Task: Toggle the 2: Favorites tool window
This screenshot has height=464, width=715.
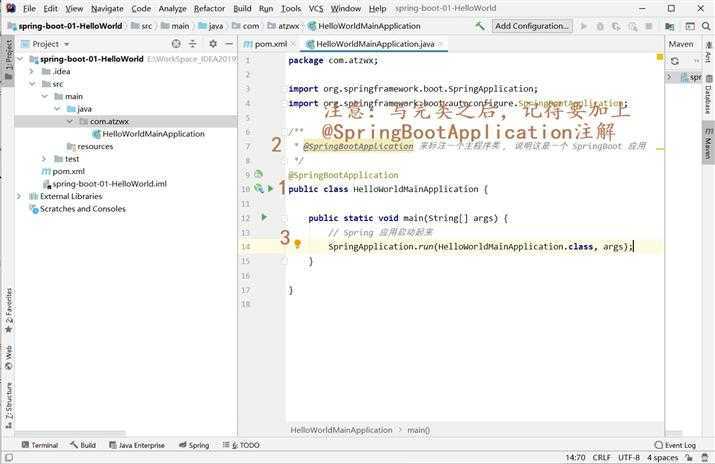Action: pos(8,310)
